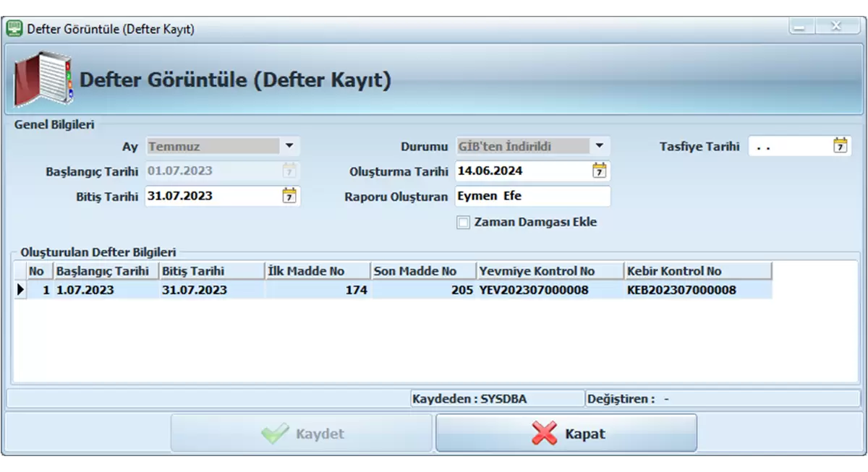Open the Tasfiye Tarihi calendar picker
Screen dimensions: 868x472
pos(839,146)
